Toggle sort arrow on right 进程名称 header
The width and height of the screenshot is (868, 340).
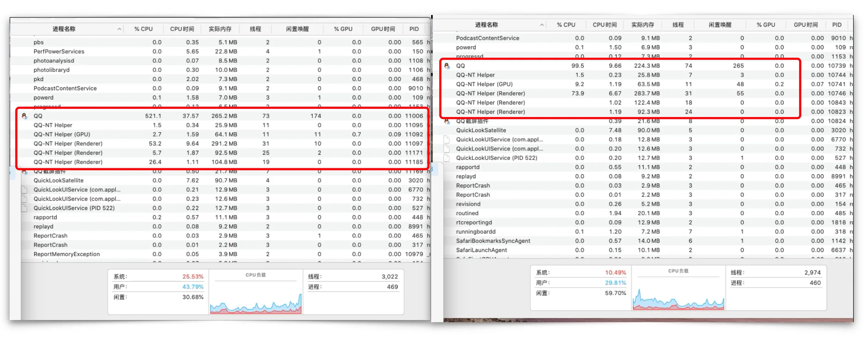click(x=542, y=25)
